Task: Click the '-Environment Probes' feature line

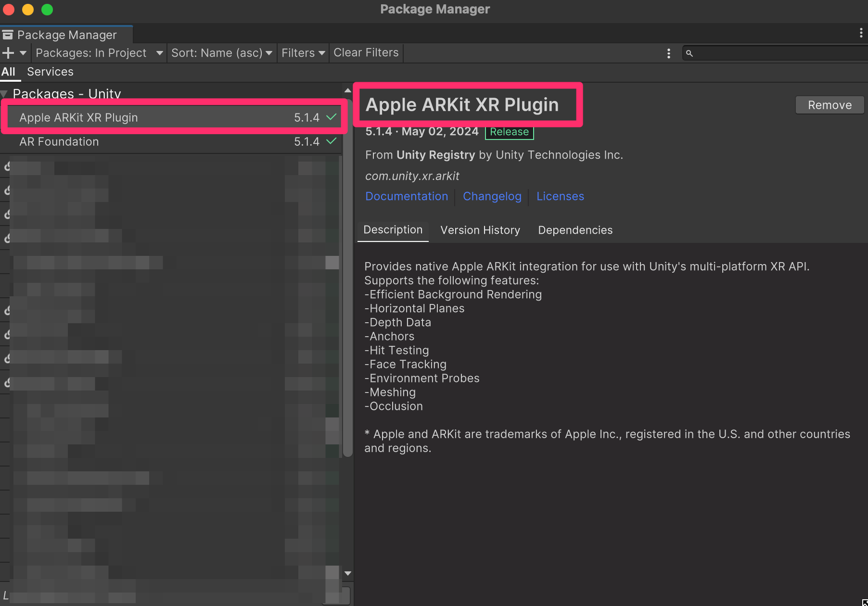Action: [422, 378]
